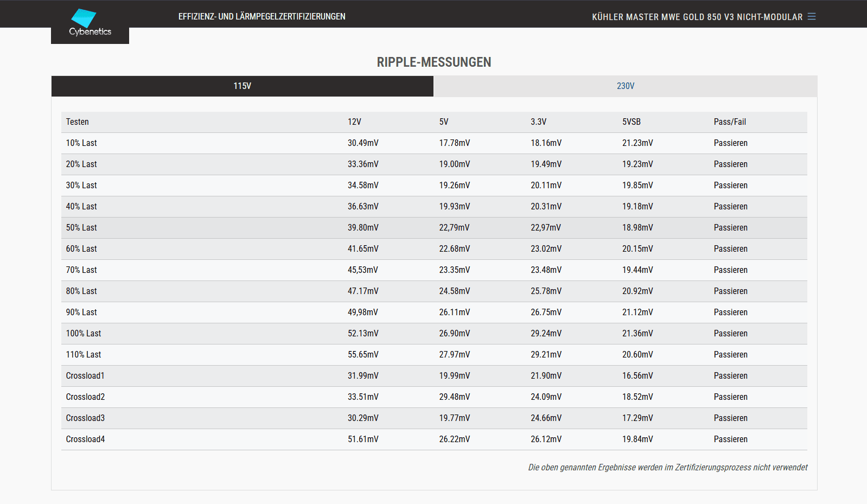The image size is (867, 504).
Task: Select 3.3V value 24.66mV
Action: (x=546, y=418)
